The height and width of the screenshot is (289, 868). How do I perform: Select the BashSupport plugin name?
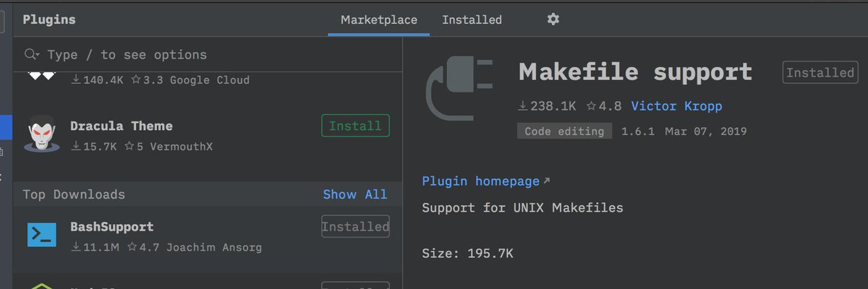[x=112, y=226]
